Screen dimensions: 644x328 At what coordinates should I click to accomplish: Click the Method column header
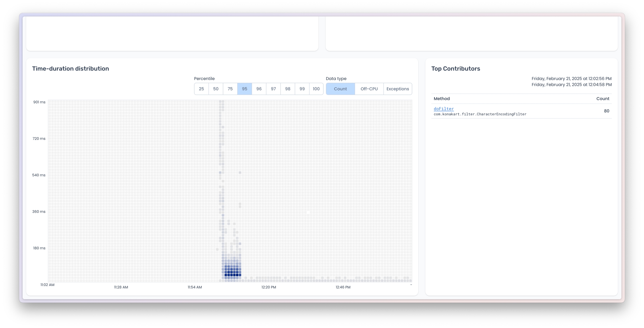click(442, 99)
